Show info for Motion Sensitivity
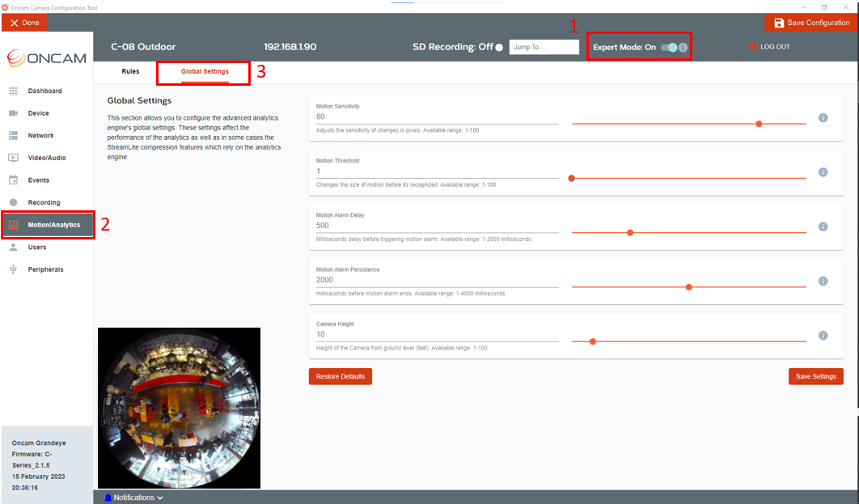Image resolution: width=859 pixels, height=504 pixels. pyautogui.click(x=823, y=118)
